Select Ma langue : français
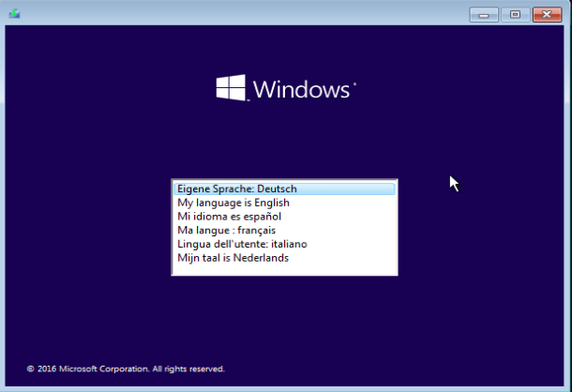 click(284, 231)
